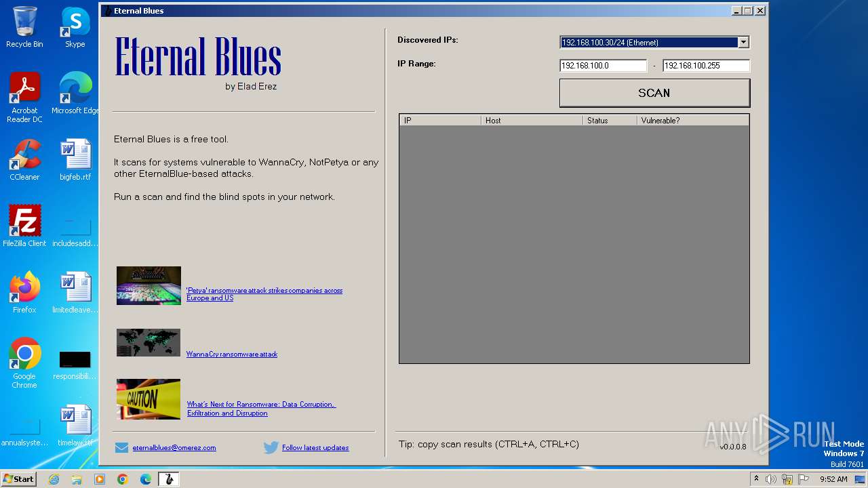Viewport: 868px width, 488px height.
Task: Click the Caution tape thumbnail
Action: click(149, 399)
